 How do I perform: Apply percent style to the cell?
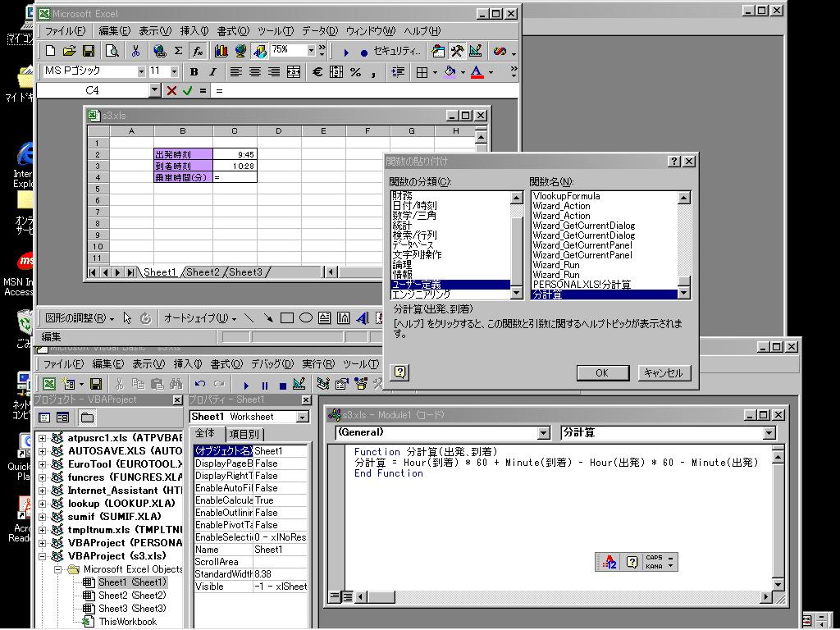[355, 72]
